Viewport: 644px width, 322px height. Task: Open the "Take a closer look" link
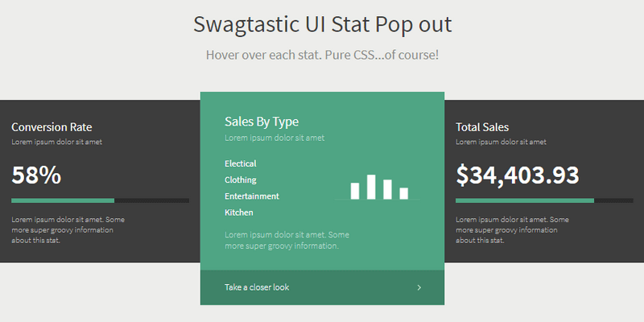(x=257, y=287)
